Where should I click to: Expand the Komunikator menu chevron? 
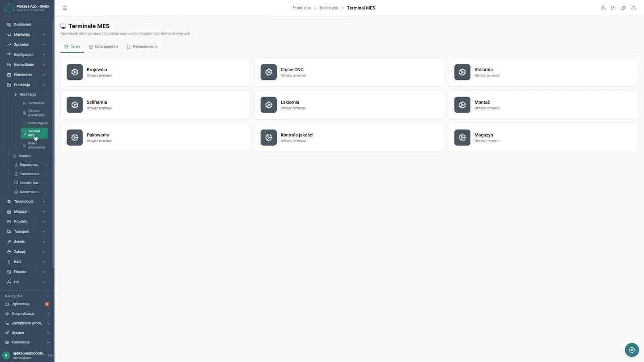pos(44,65)
